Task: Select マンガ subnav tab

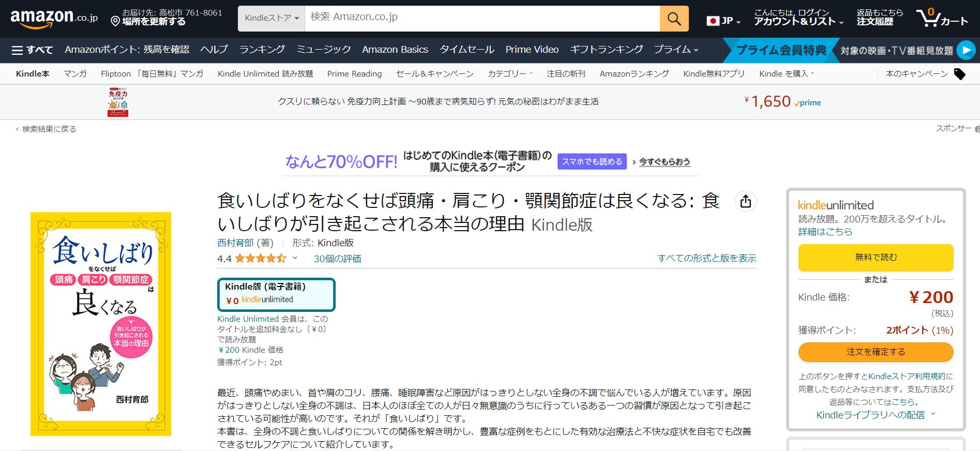Action: coord(75,74)
